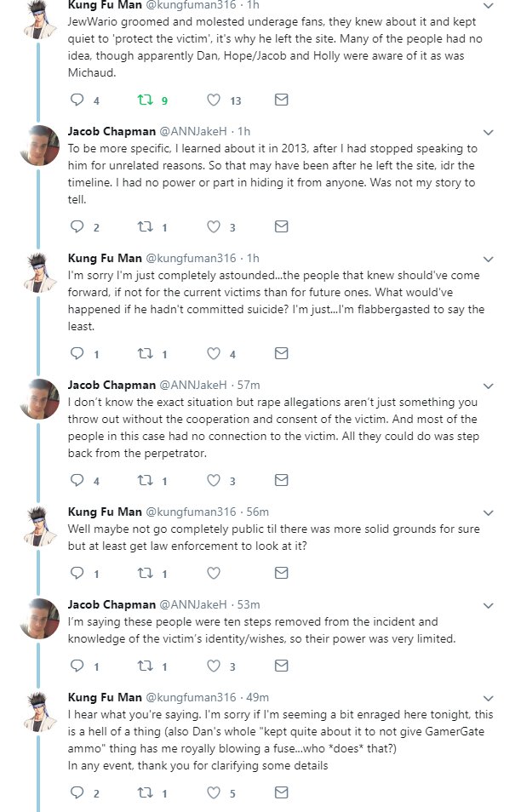
Task: Like the 'law enforcement' tweet with no likes
Action: click(214, 574)
